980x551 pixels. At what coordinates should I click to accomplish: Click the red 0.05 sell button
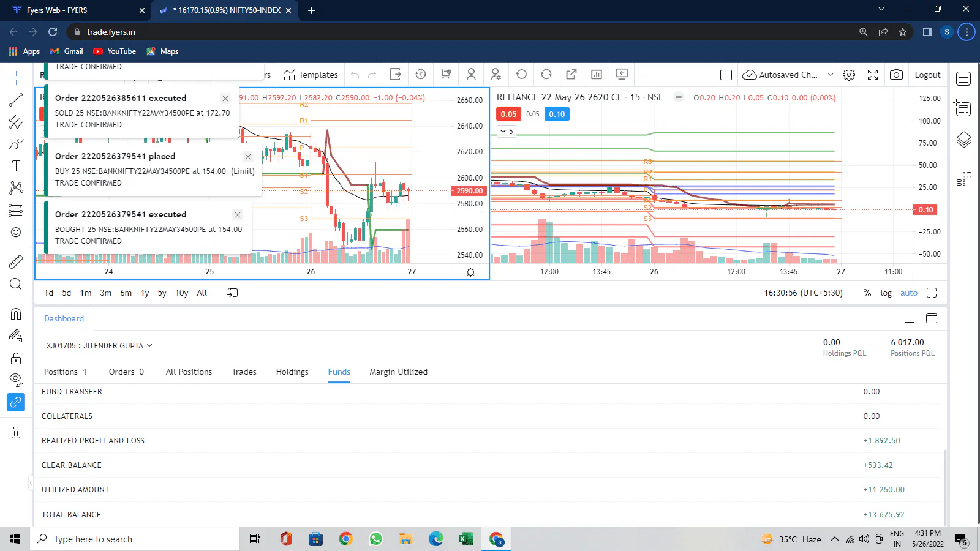coord(508,114)
